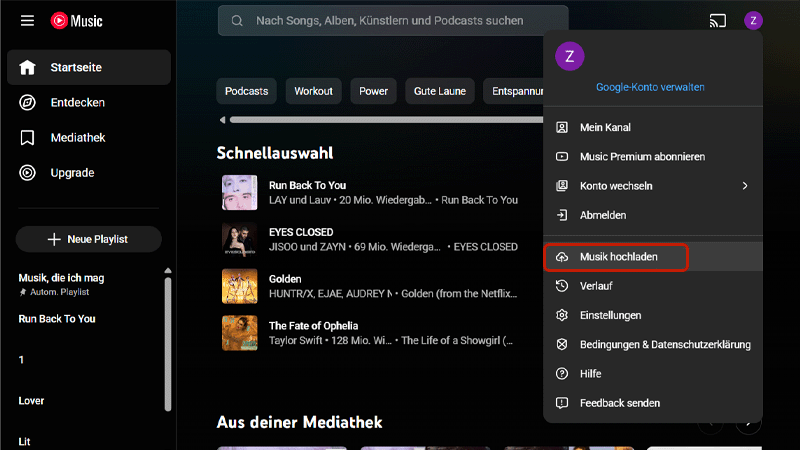This screenshot has height=450, width=800.
Task: Open Einstellungen from the account menu
Action: [653, 315]
